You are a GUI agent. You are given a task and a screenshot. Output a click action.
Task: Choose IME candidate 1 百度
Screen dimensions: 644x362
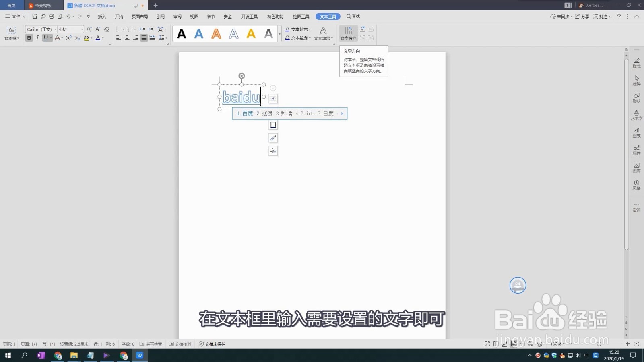coord(245,113)
